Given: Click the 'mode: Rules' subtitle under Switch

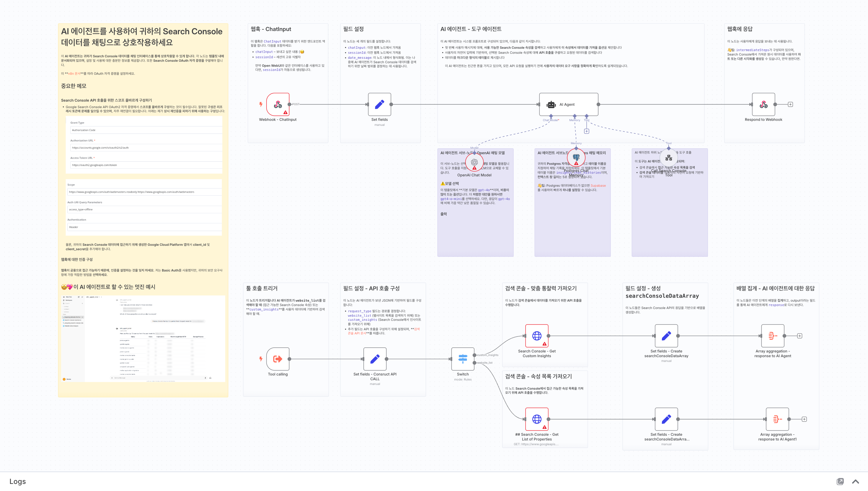Looking at the screenshot, I should 463,379.
